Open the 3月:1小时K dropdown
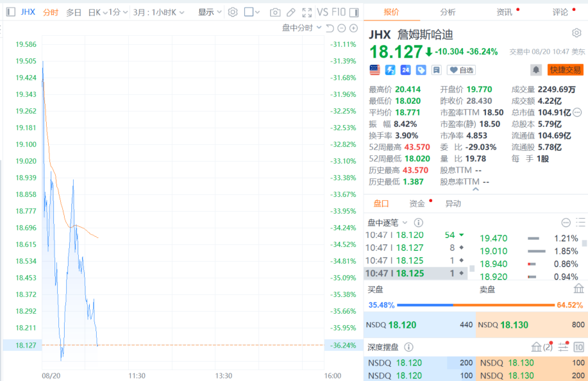Screen dimensions: 588x381 [x=158, y=12]
